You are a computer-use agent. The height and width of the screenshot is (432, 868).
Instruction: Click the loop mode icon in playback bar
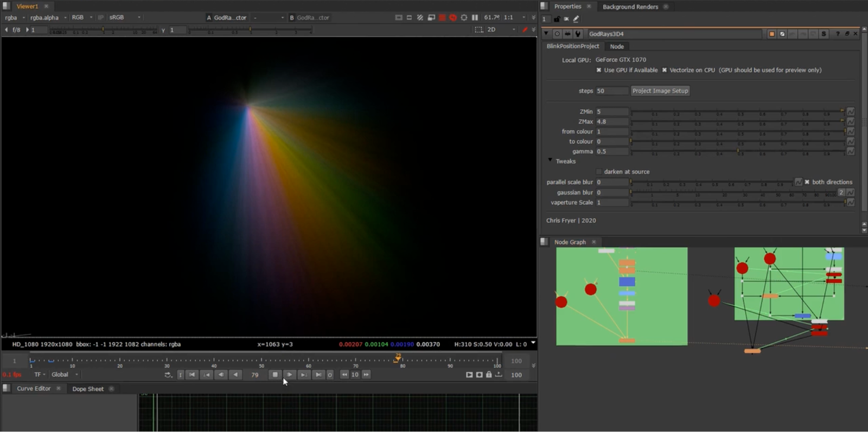[x=168, y=375]
